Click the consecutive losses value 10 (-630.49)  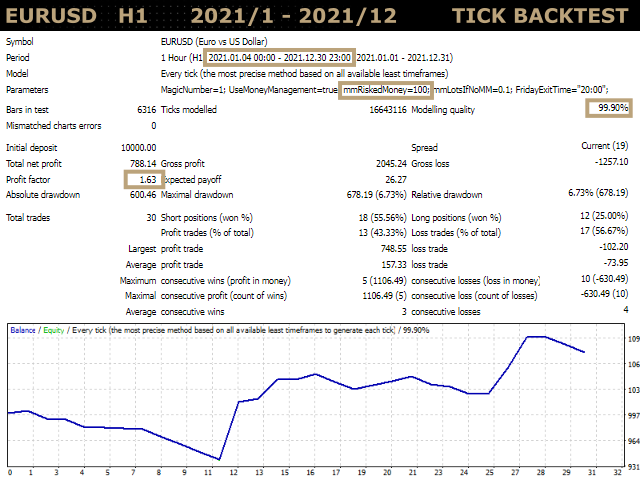pos(604,279)
